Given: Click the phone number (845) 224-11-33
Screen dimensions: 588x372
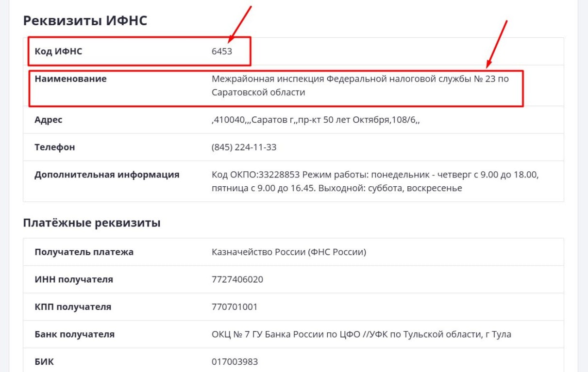Looking at the screenshot, I should tap(244, 147).
